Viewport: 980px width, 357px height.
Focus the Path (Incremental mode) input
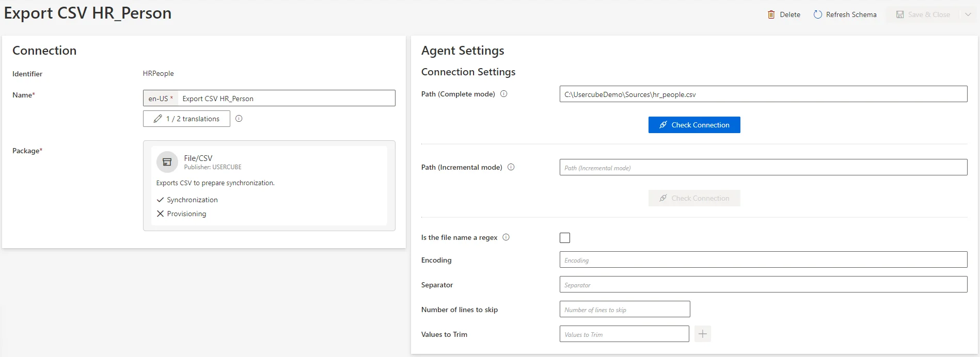coord(763,167)
